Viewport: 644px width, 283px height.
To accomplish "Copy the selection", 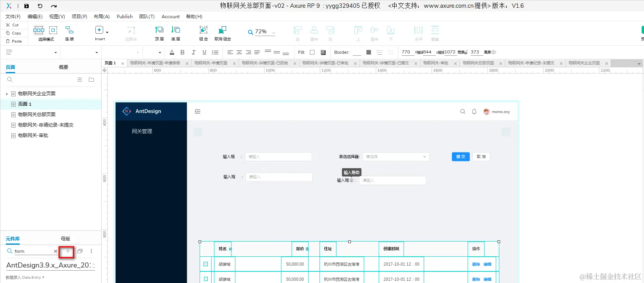I will tap(14, 33).
